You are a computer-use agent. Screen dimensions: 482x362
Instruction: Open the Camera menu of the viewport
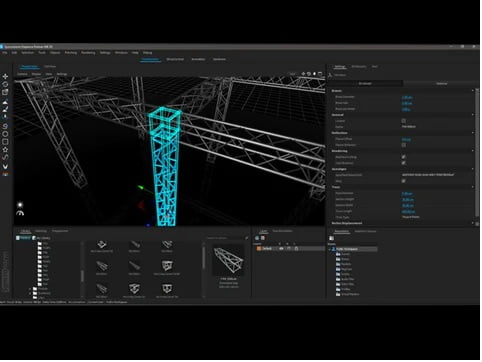pyautogui.click(x=22, y=74)
